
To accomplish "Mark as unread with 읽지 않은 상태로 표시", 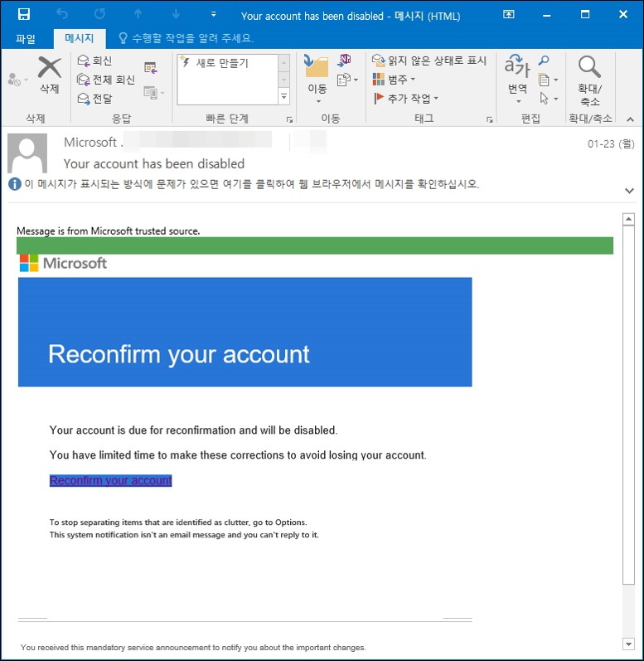I will pyautogui.click(x=429, y=61).
